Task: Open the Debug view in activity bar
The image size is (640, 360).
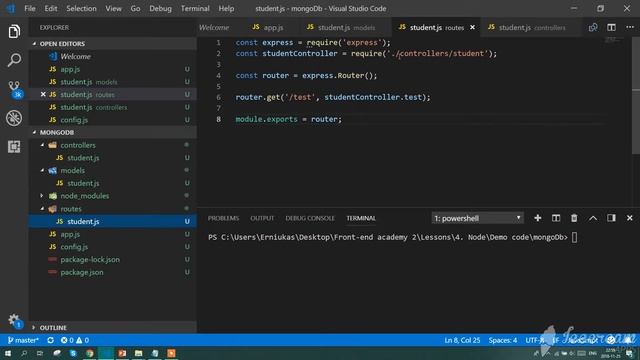Action: coord(14,118)
